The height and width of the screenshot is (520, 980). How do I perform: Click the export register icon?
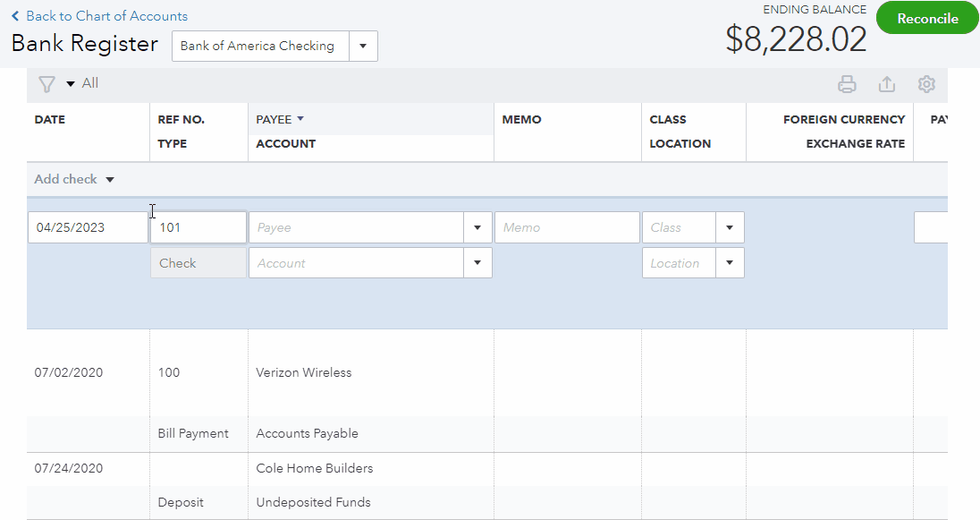(x=886, y=83)
